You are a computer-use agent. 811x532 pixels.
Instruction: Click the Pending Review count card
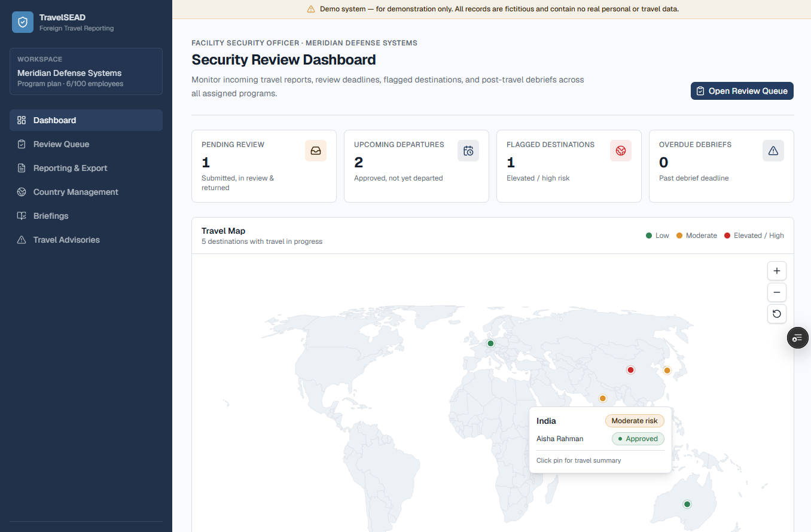click(x=264, y=166)
